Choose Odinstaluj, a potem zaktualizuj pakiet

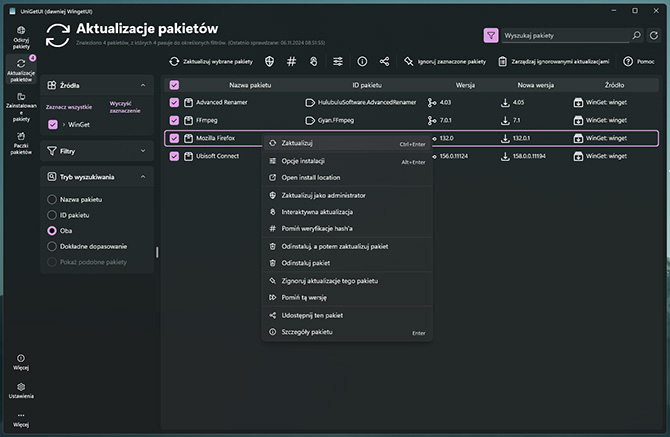pos(347,246)
